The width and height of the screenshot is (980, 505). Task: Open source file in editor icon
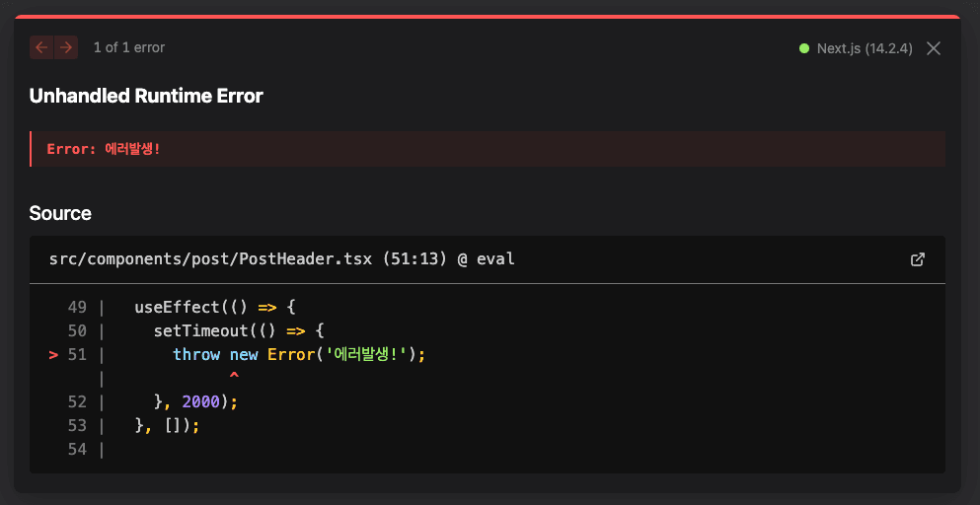point(917,259)
